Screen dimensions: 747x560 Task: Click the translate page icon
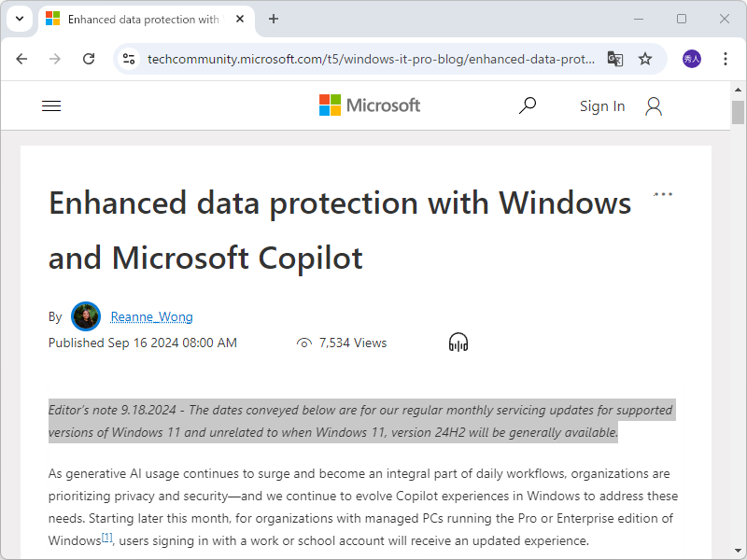click(x=615, y=59)
